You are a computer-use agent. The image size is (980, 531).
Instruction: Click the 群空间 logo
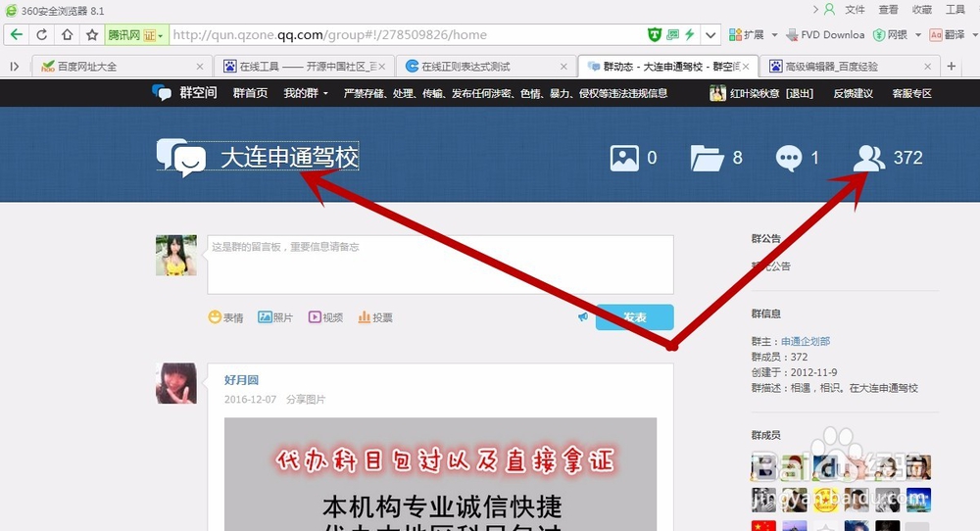(x=184, y=93)
